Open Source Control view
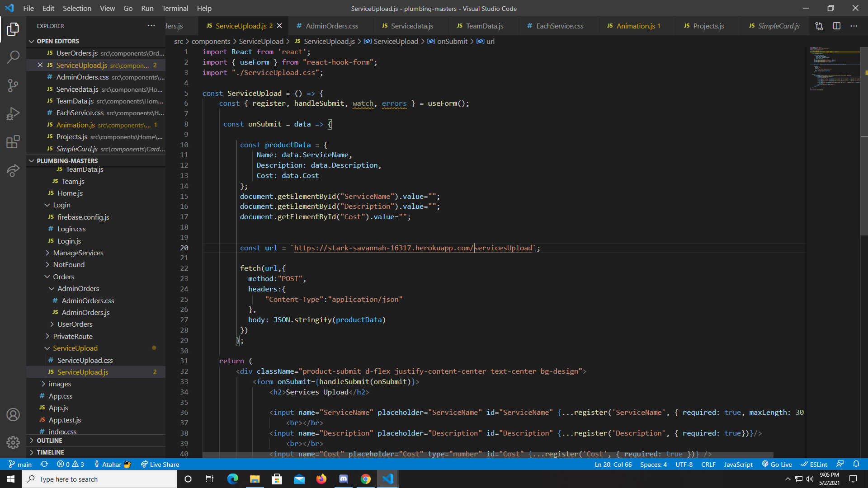 tap(13, 85)
